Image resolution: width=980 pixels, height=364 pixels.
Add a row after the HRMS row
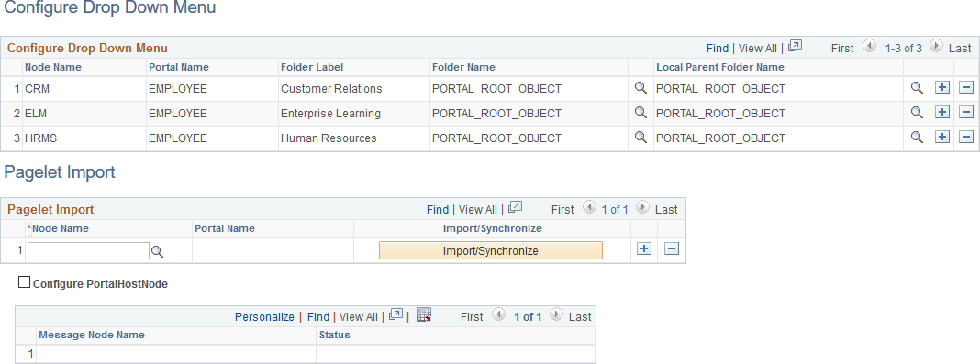[x=941, y=138]
